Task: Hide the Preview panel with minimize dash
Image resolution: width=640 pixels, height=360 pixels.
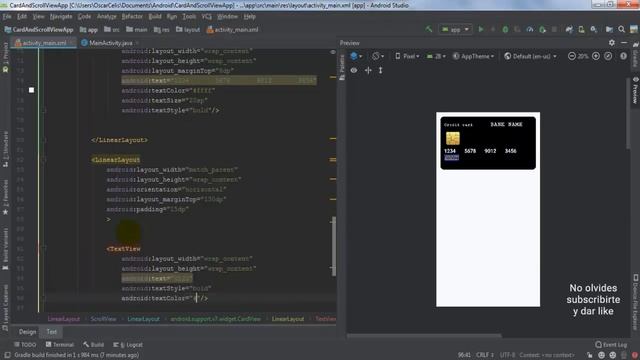Action: [624, 43]
